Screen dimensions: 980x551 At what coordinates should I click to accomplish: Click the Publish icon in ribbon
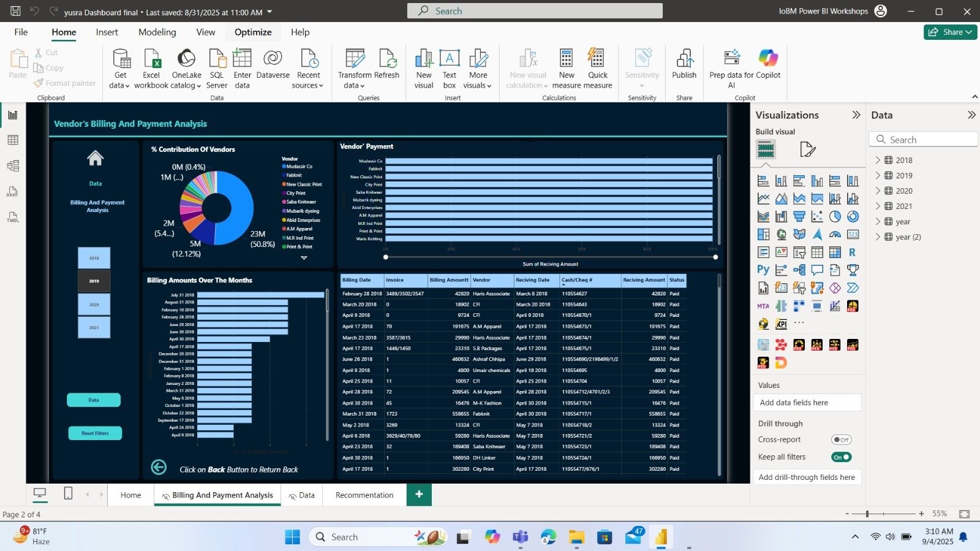(684, 59)
